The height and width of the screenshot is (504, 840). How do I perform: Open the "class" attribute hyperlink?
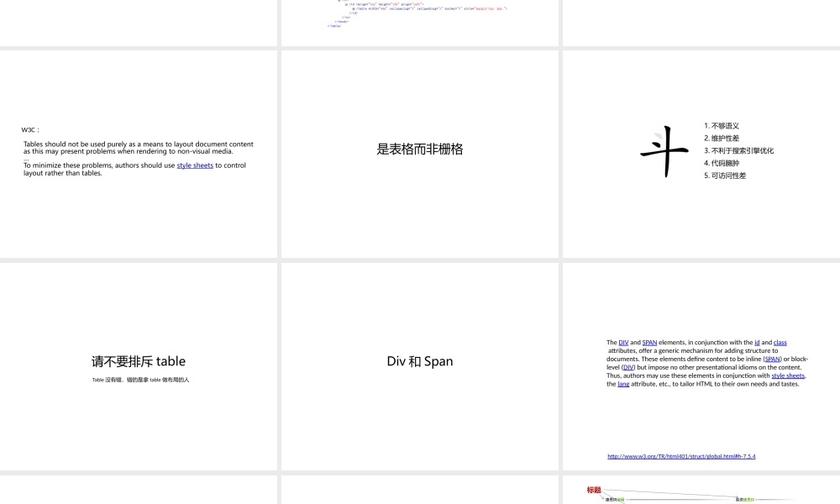click(780, 342)
